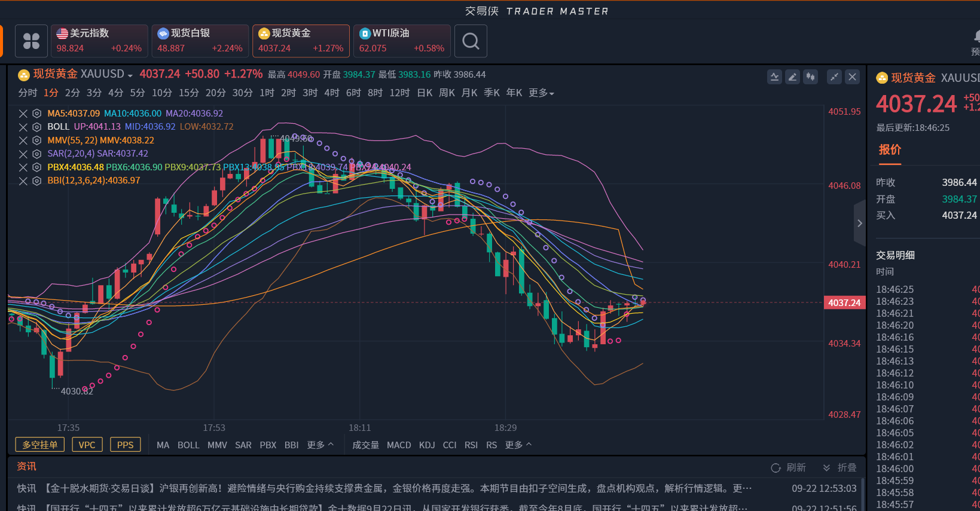Toggle the MACD sub-indicator below the chart
The image size is (980, 511).
tap(399, 445)
